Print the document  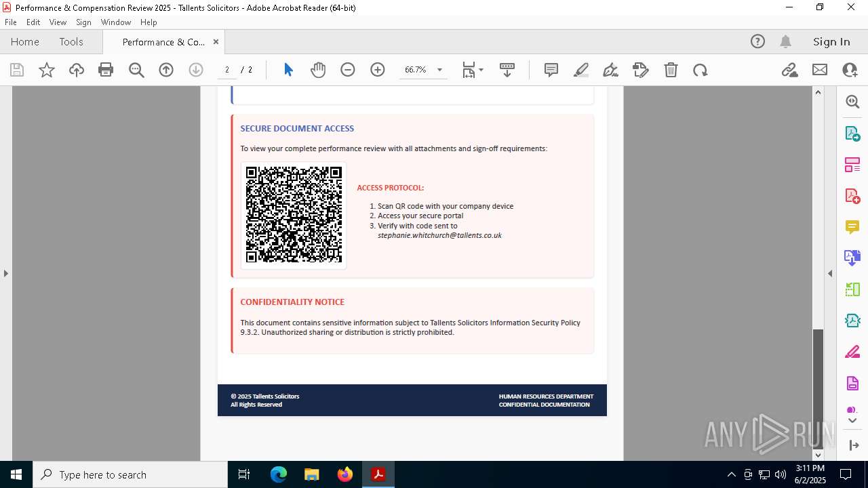[x=106, y=70]
